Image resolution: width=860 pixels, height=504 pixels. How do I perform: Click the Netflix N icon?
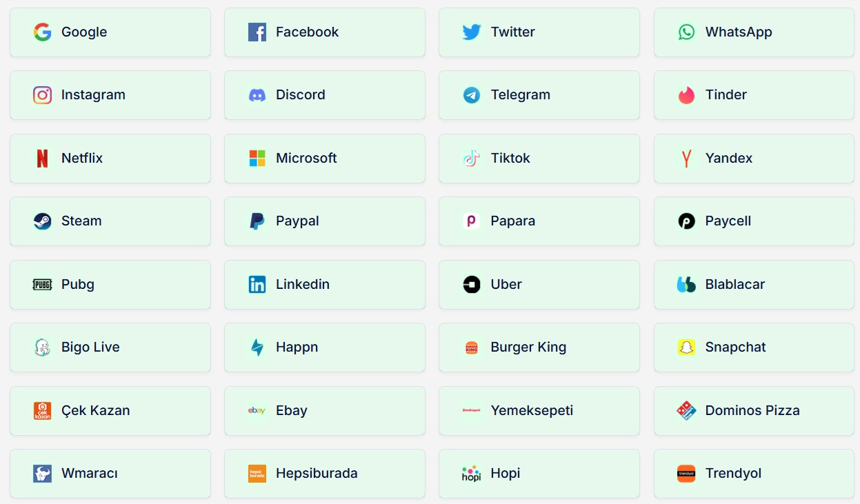click(x=43, y=159)
